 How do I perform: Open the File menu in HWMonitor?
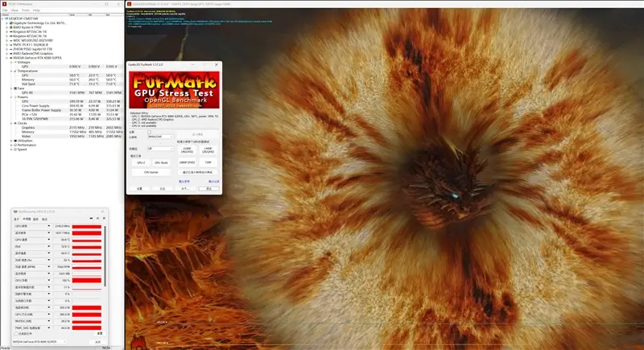pyautogui.click(x=5, y=10)
